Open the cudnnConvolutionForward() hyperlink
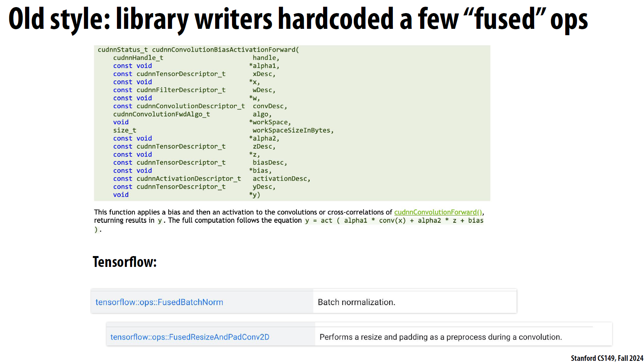Viewport: 644px width, 362px height. tap(438, 212)
